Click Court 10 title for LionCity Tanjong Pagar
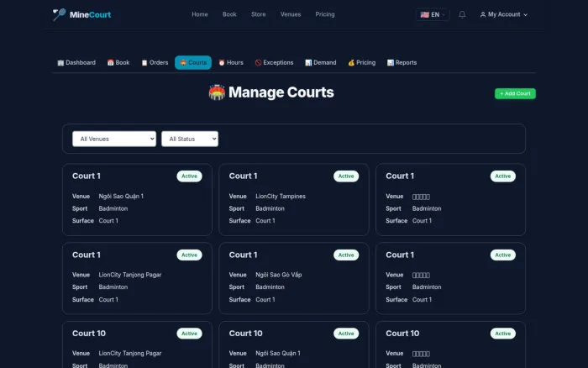 [x=89, y=334]
